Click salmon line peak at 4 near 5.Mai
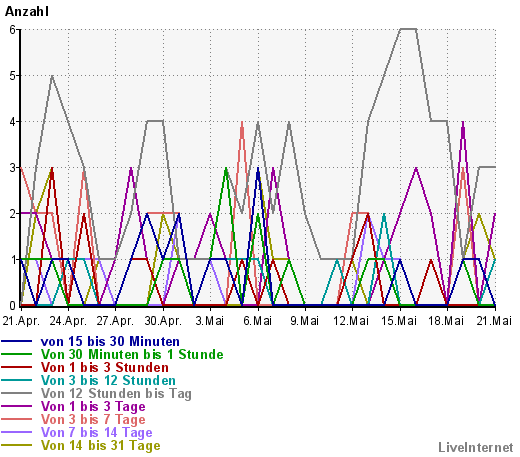 click(242, 122)
